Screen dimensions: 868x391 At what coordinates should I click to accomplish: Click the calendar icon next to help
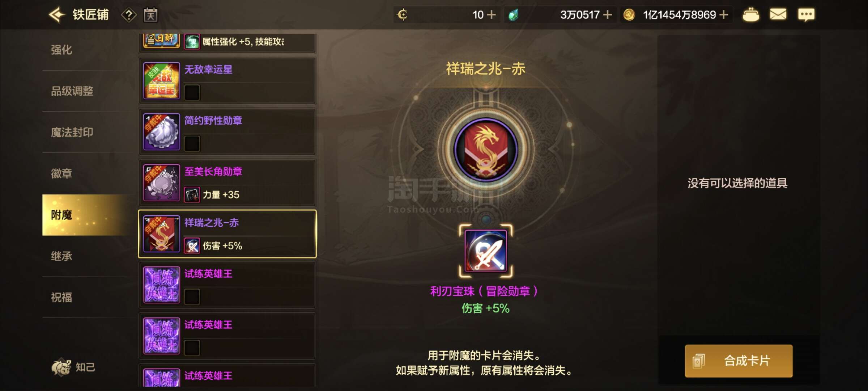coord(150,15)
